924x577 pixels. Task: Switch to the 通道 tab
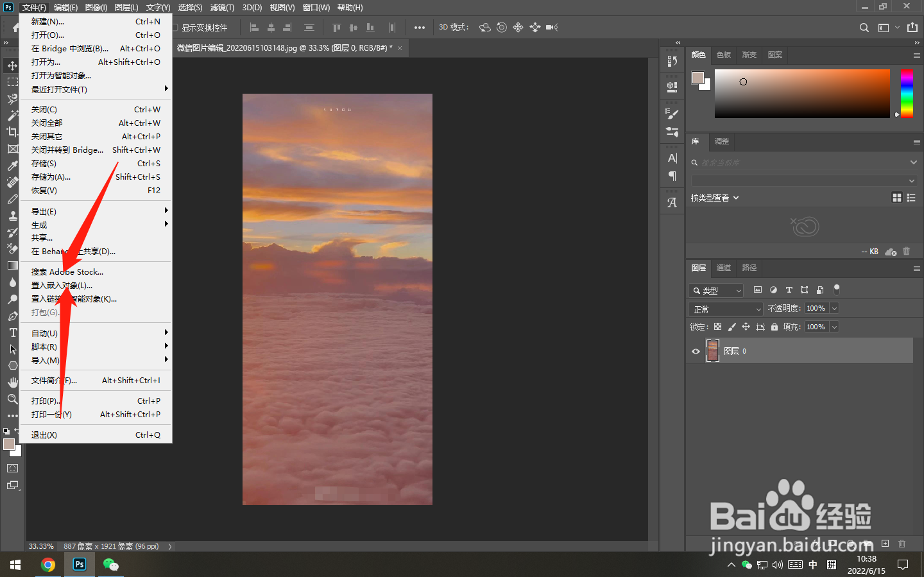[724, 268]
